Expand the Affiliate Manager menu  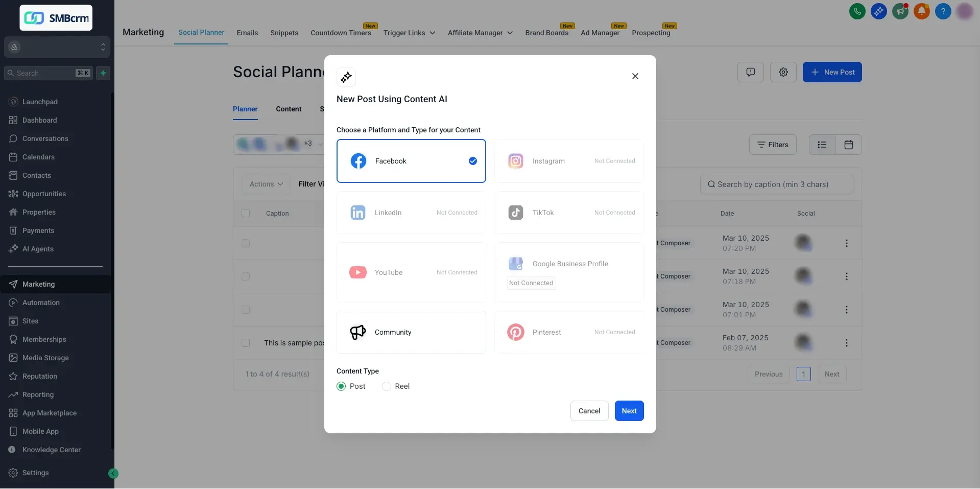[480, 33]
